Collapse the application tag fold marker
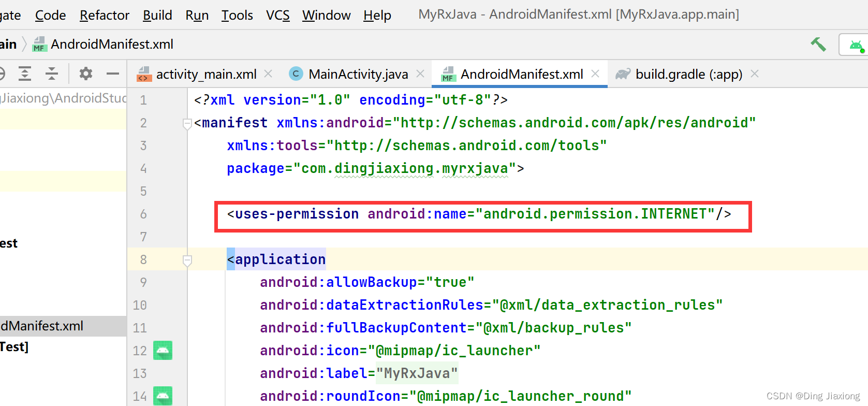 (187, 260)
